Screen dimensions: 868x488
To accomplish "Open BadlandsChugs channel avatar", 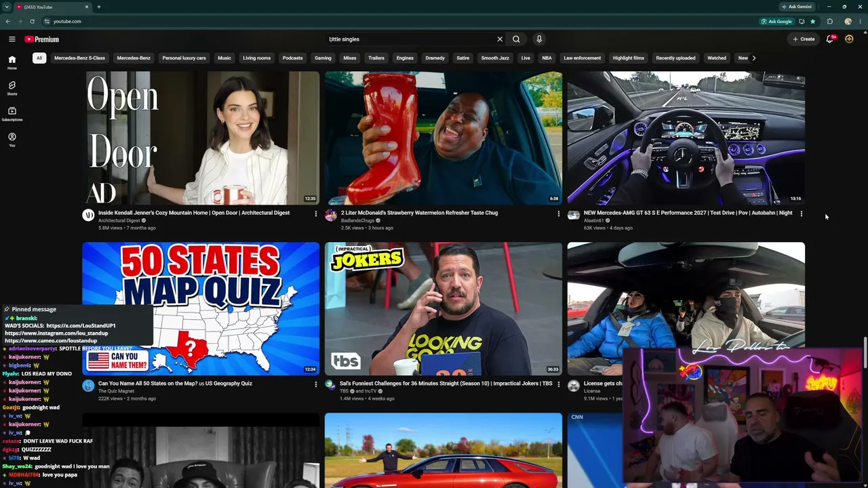I will [x=331, y=216].
